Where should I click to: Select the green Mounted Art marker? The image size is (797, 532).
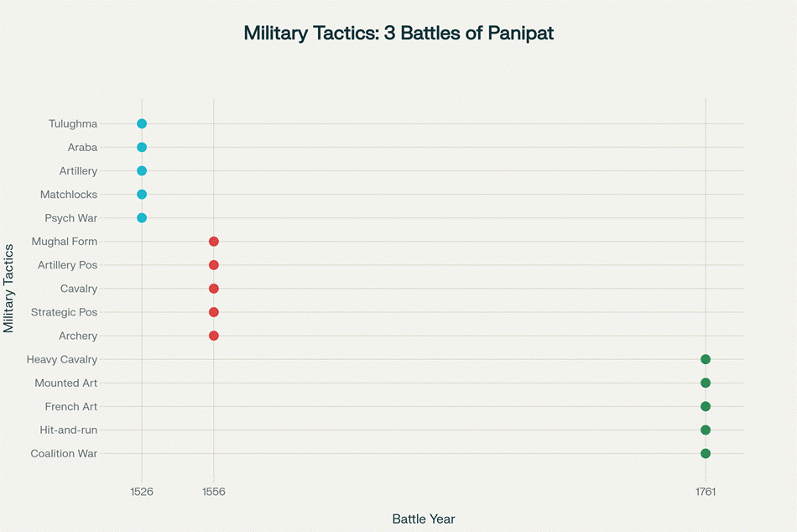coord(706,383)
